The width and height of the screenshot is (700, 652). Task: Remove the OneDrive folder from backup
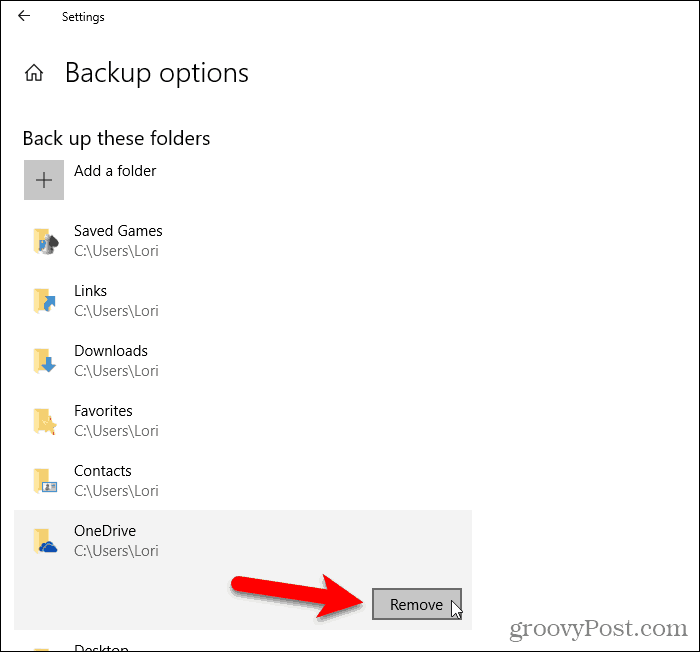(x=417, y=604)
